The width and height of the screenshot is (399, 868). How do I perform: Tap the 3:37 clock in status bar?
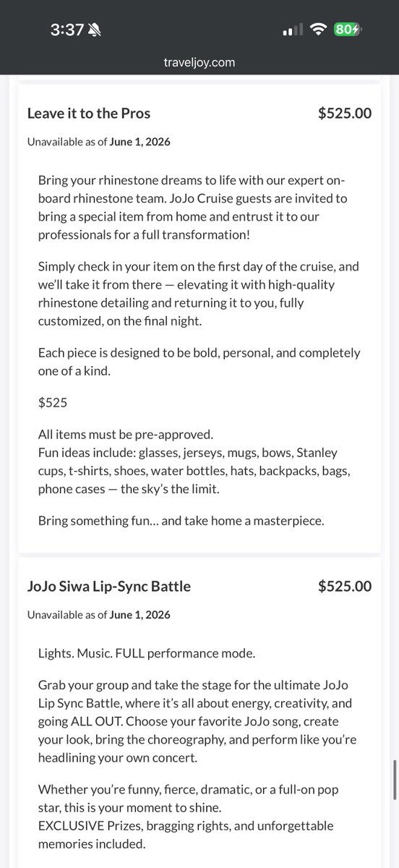click(x=69, y=30)
